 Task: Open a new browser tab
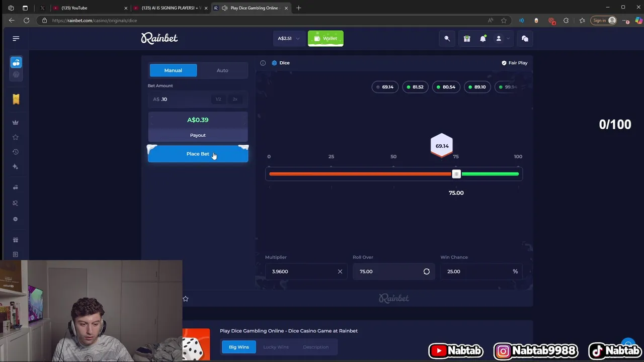[299, 8]
